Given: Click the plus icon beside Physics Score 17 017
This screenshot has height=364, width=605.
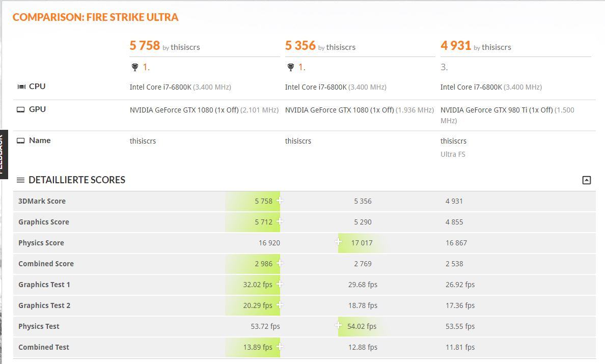Looking at the screenshot, I should (x=339, y=242).
